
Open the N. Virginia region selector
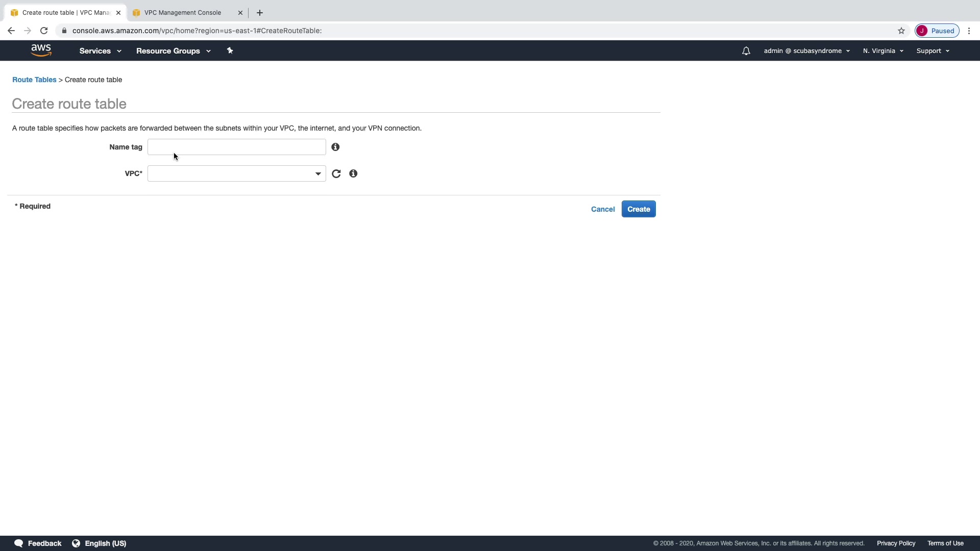pyautogui.click(x=883, y=51)
